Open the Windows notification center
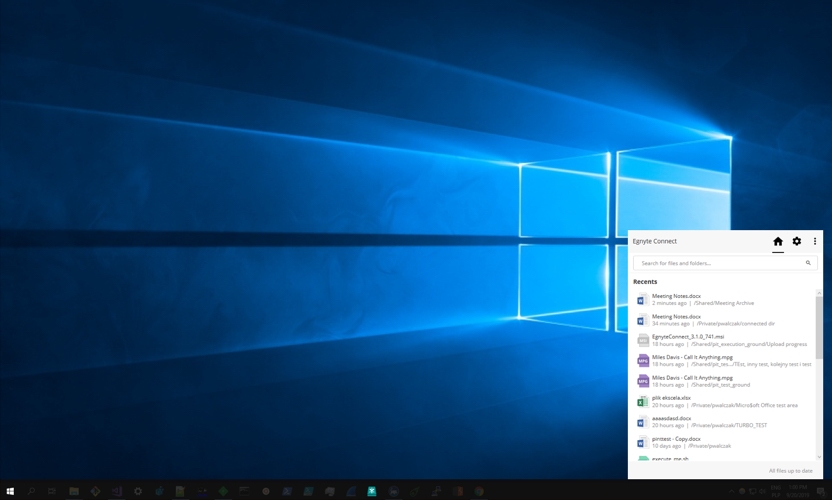The width and height of the screenshot is (832, 500). coord(820,491)
